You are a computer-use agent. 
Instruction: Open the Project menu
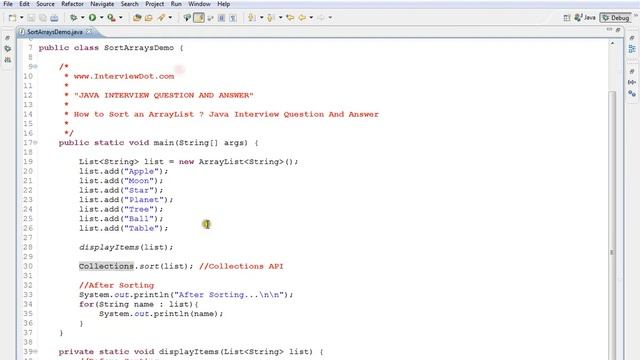[155, 4]
